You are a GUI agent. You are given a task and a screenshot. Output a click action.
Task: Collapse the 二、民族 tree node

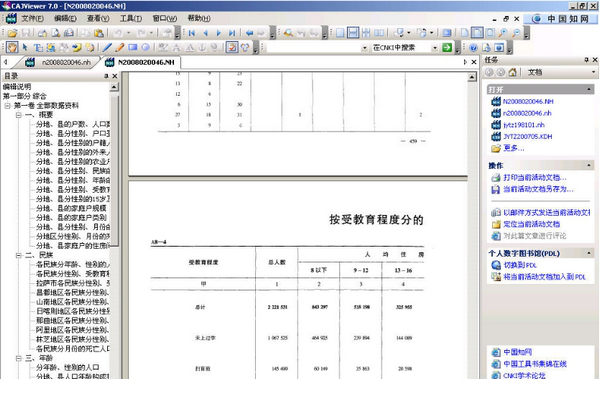point(18,255)
